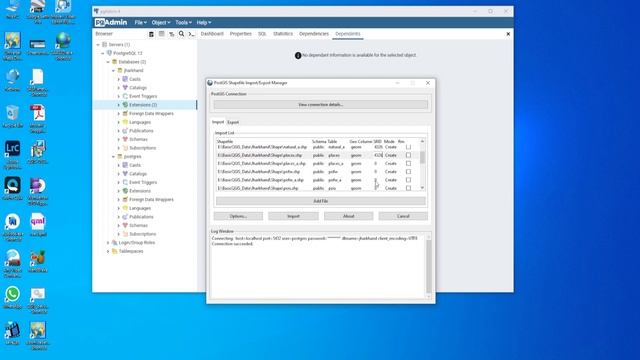Click the Options... button
The image size is (640, 360).
[x=238, y=216]
